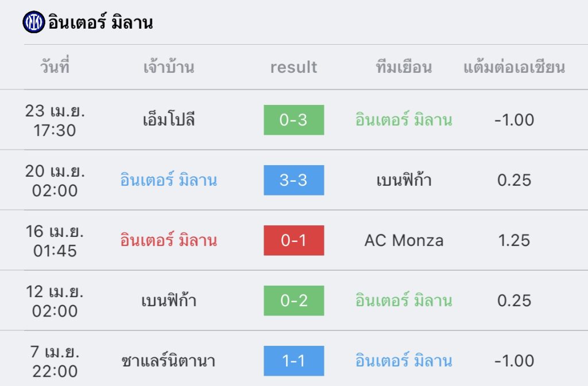Viewport: 588px width, 386px height.
Task: Open home team เอ็มโปลี
Action: [169, 120]
